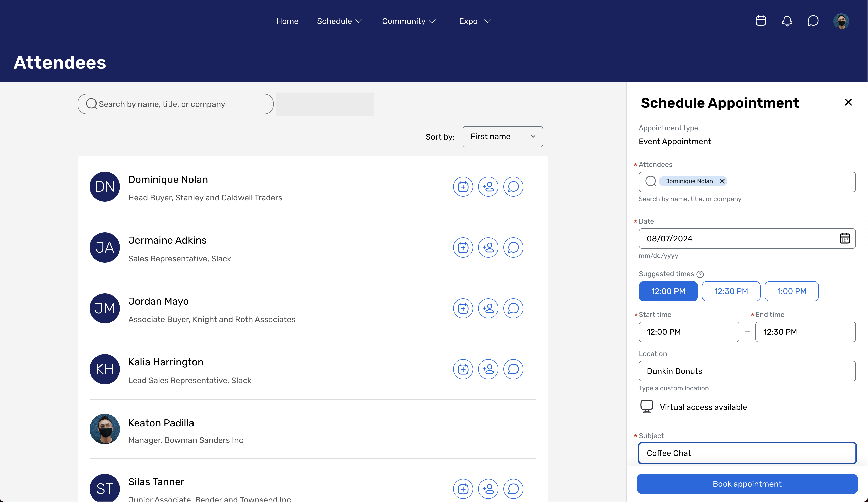Add Kalia Harrington as a contact

(x=488, y=369)
